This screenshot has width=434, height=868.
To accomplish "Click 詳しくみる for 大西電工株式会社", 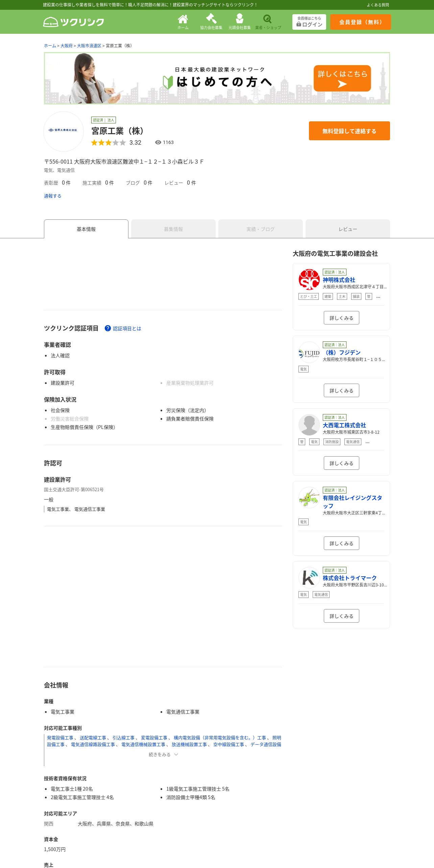I will pos(341,463).
